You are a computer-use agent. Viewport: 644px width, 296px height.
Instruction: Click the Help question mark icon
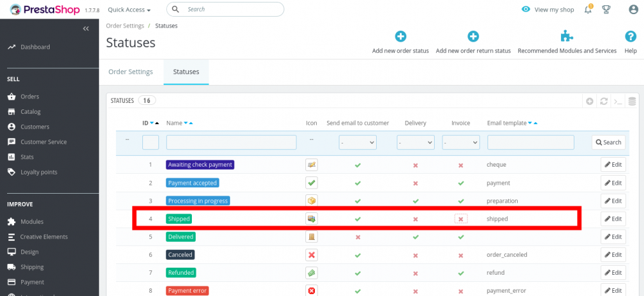pos(630,37)
